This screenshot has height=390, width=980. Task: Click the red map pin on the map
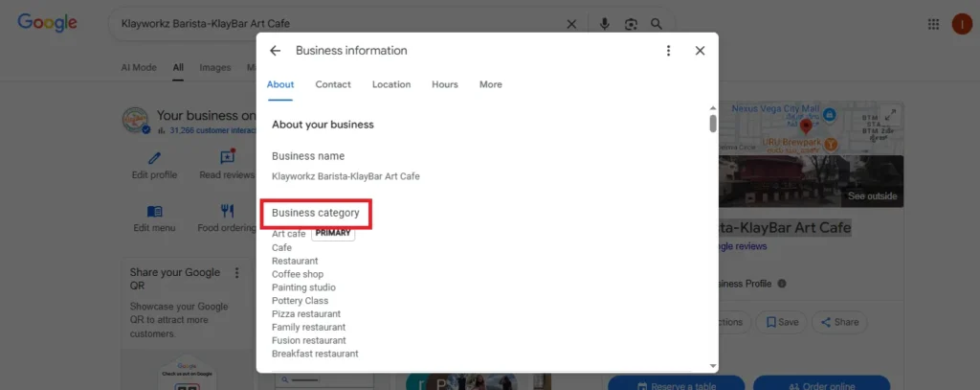pyautogui.click(x=806, y=127)
